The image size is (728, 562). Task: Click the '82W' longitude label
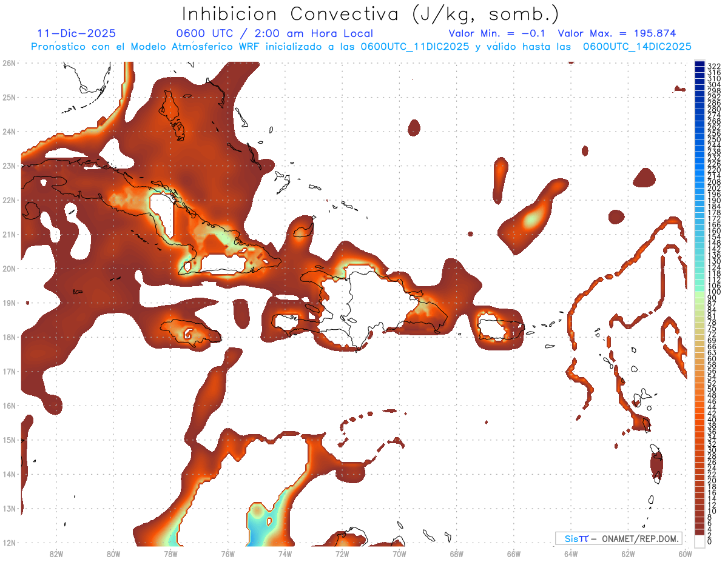(x=56, y=554)
